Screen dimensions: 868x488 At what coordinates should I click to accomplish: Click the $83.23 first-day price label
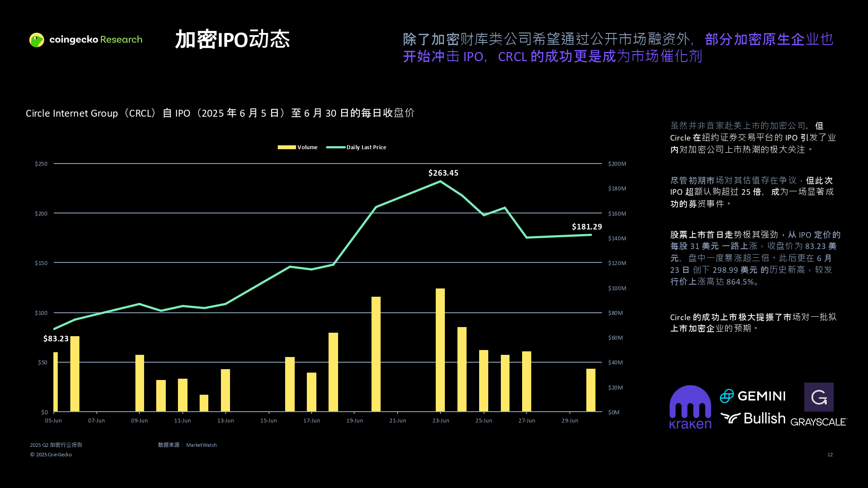click(x=56, y=339)
